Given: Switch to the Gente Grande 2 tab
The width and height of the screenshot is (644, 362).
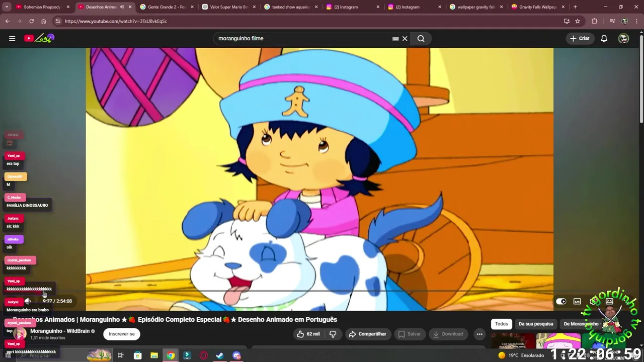Looking at the screenshot, I should pyautogui.click(x=167, y=7).
